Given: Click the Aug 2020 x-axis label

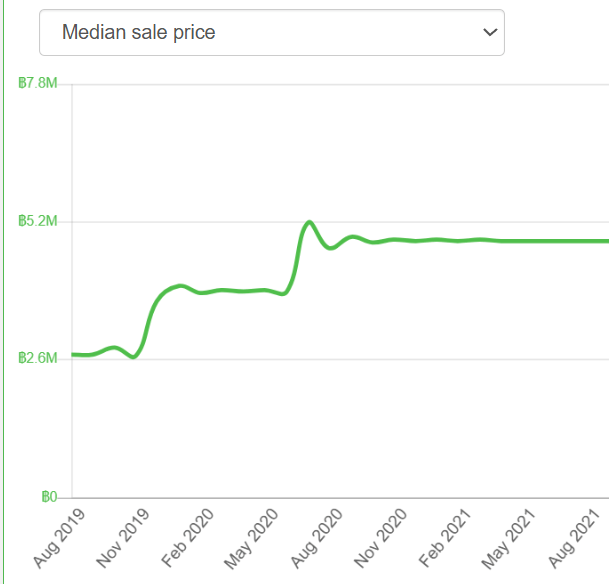Looking at the screenshot, I should point(317,538).
